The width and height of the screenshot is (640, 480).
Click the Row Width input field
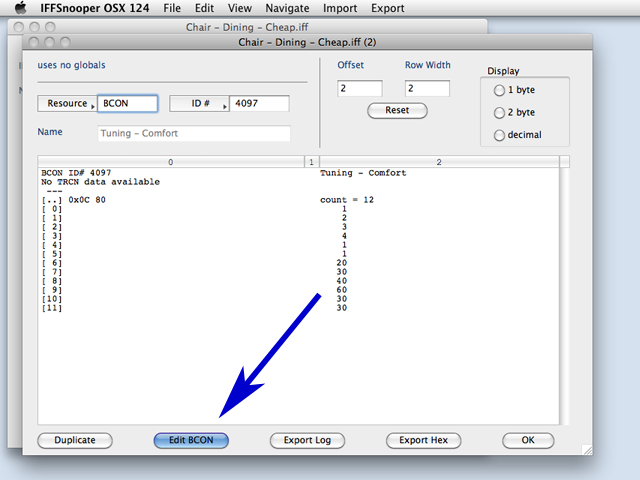tap(427, 89)
